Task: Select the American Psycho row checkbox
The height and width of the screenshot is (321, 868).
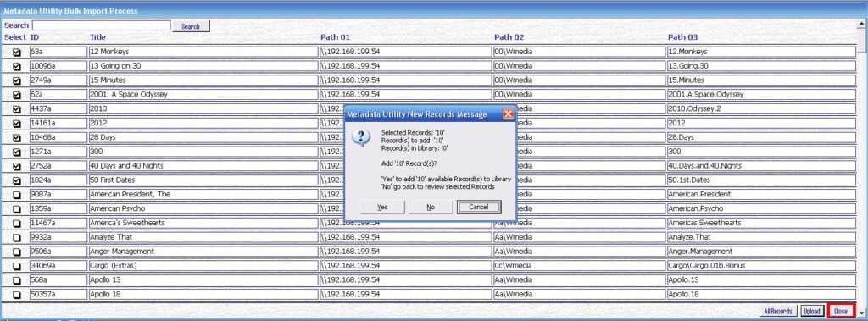Action: [17, 209]
